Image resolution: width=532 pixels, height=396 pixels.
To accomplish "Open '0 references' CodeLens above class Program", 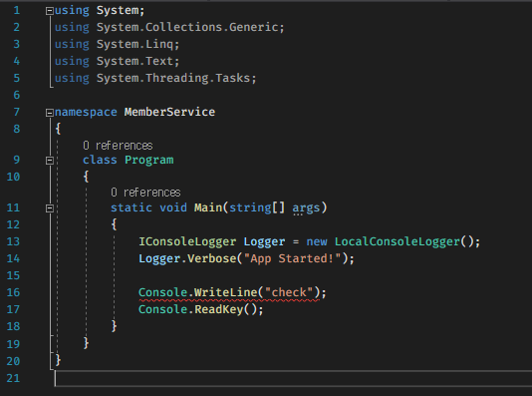I will pos(118,146).
